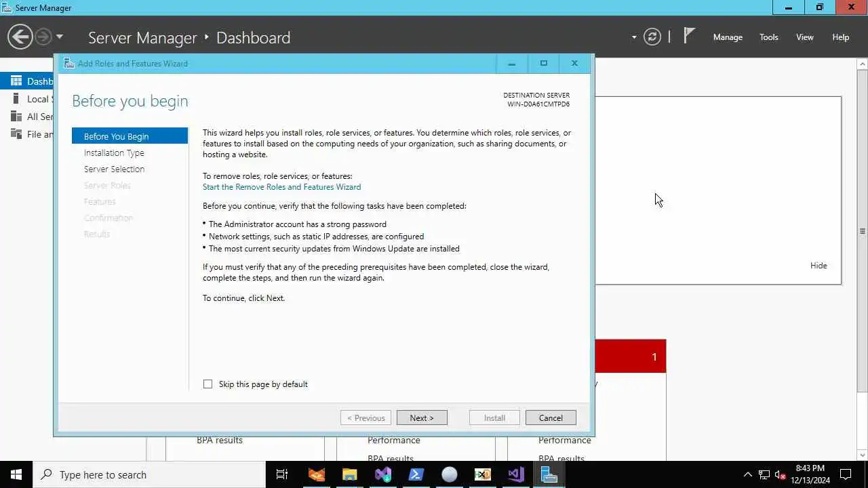This screenshot has width=868, height=488.
Task: Open the clock and date display
Action: coord(810,474)
